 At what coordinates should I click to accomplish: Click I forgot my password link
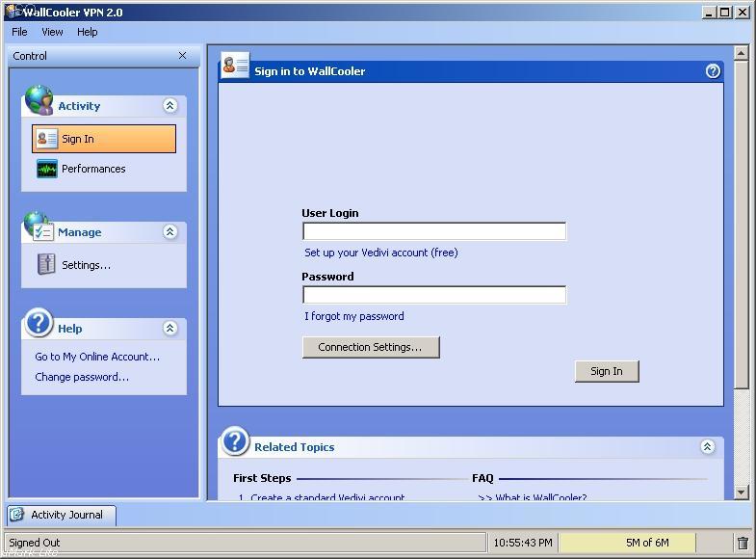pyautogui.click(x=353, y=316)
